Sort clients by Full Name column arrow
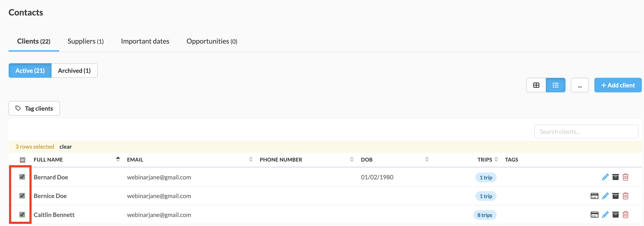The height and width of the screenshot is (226, 644). pyautogui.click(x=118, y=159)
